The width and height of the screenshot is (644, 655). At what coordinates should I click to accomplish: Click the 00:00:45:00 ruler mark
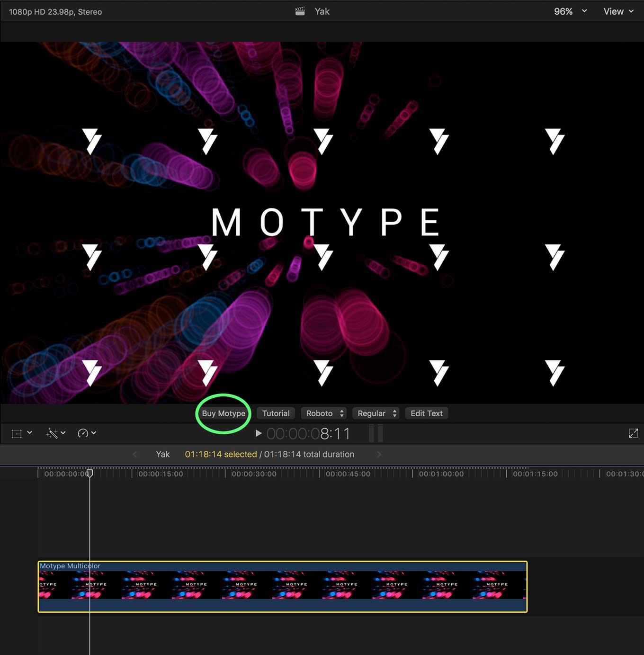tap(348, 474)
